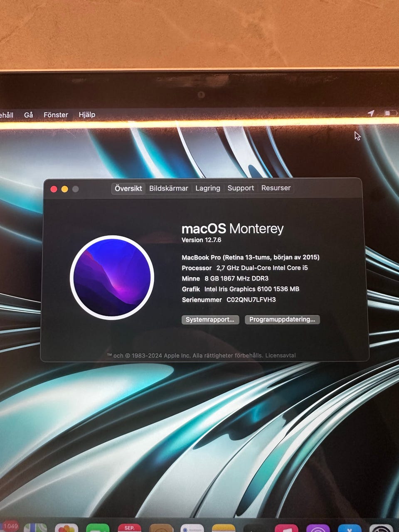The image size is (399, 532).
Task: Click the macOS Monterey heading
Action: pyautogui.click(x=233, y=228)
